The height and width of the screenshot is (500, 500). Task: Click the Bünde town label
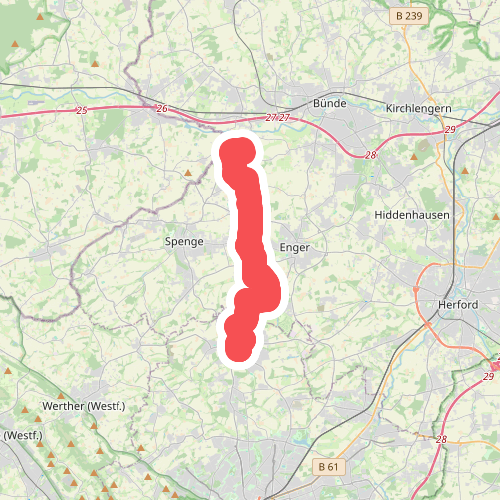click(x=329, y=103)
